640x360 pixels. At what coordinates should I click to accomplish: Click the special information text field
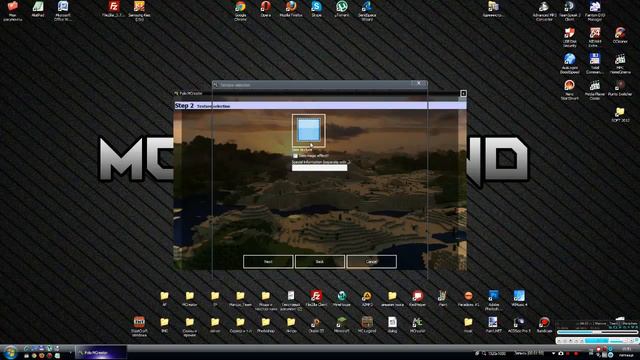click(x=320, y=168)
